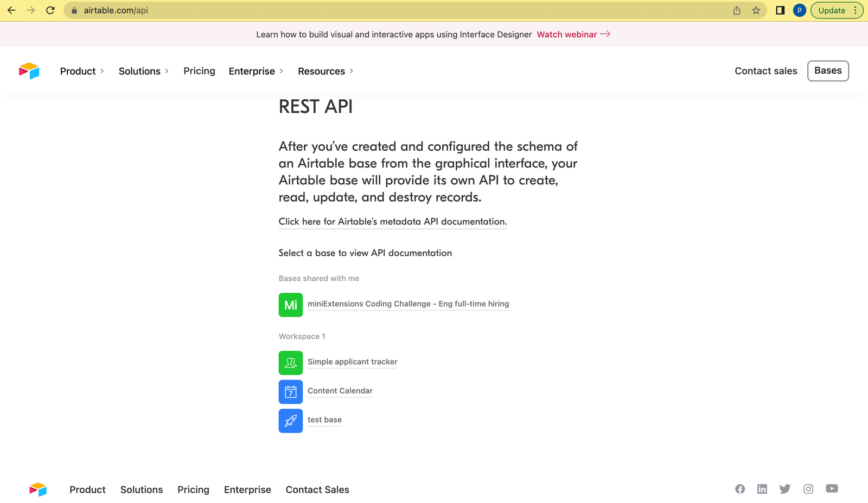Click the Airtable logo in top navigation

pyautogui.click(x=29, y=71)
